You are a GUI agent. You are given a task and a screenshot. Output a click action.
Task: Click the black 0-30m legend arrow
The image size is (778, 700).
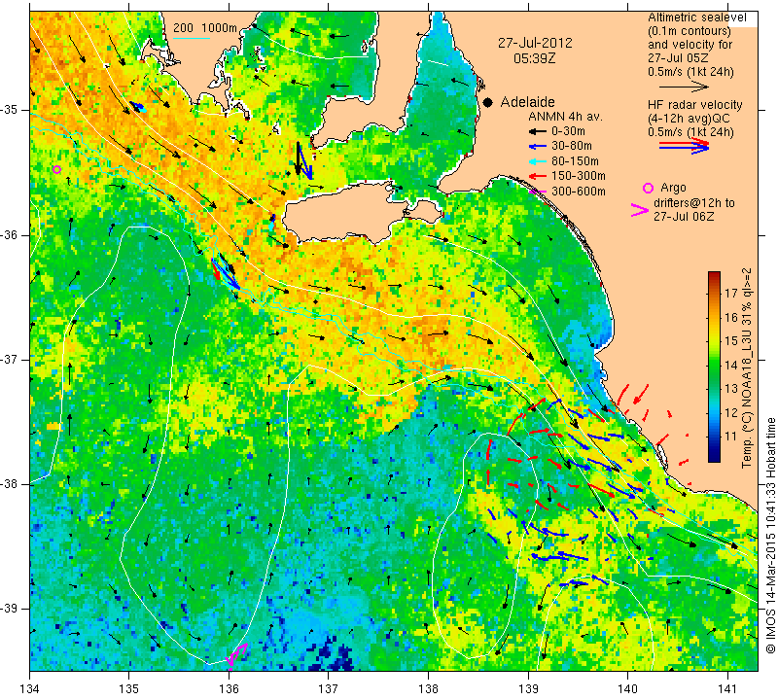coord(538,131)
